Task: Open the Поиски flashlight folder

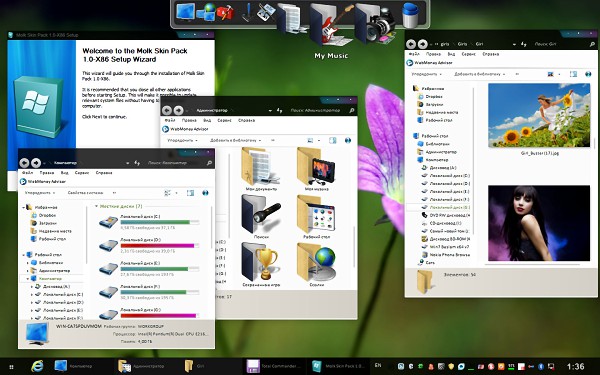Action: pyautogui.click(x=261, y=214)
